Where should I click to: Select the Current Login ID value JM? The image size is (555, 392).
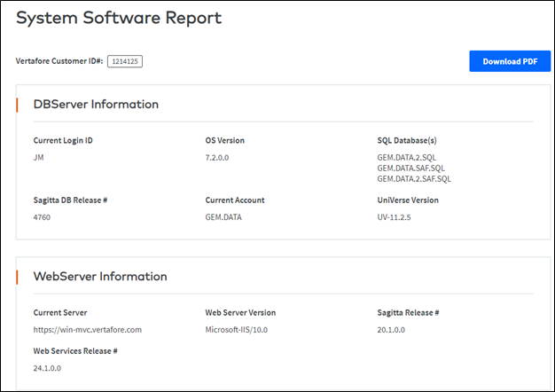[39, 158]
